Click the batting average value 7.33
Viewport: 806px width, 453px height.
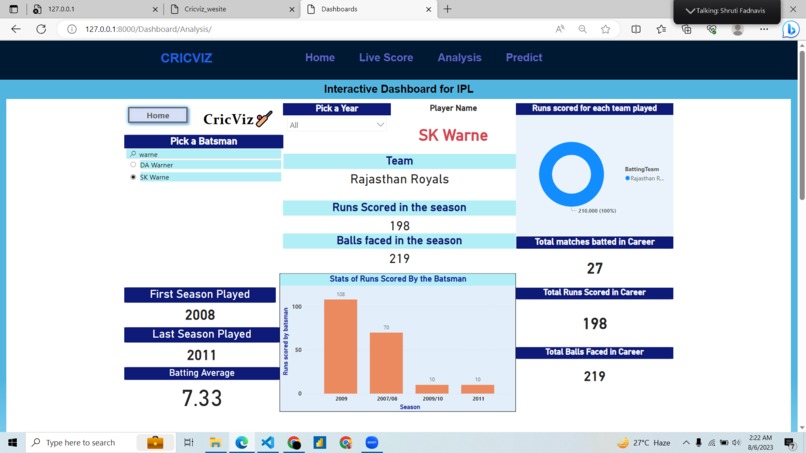point(202,398)
